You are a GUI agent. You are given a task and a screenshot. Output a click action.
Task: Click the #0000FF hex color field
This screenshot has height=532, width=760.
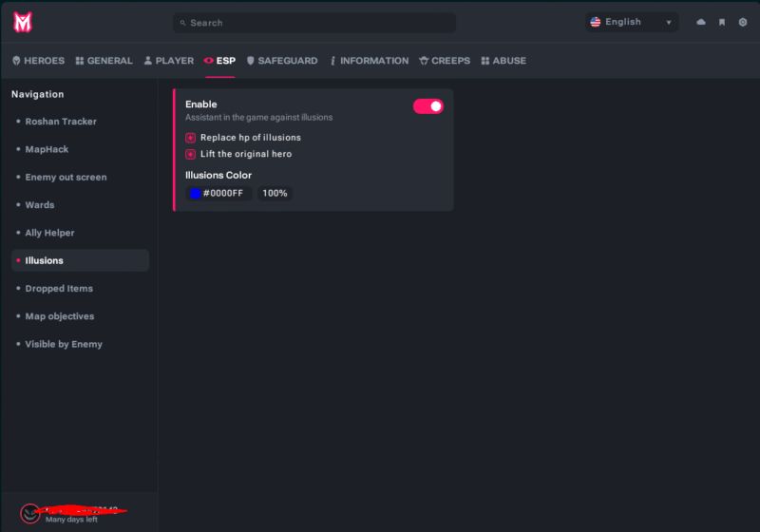click(x=218, y=193)
